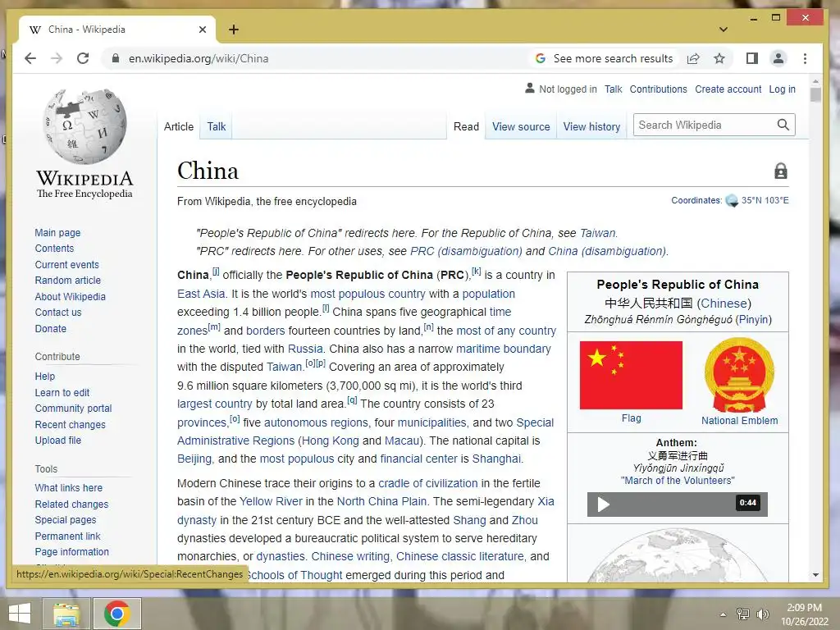Click the browser back arrow
This screenshot has width=840, height=630.
tap(30, 58)
